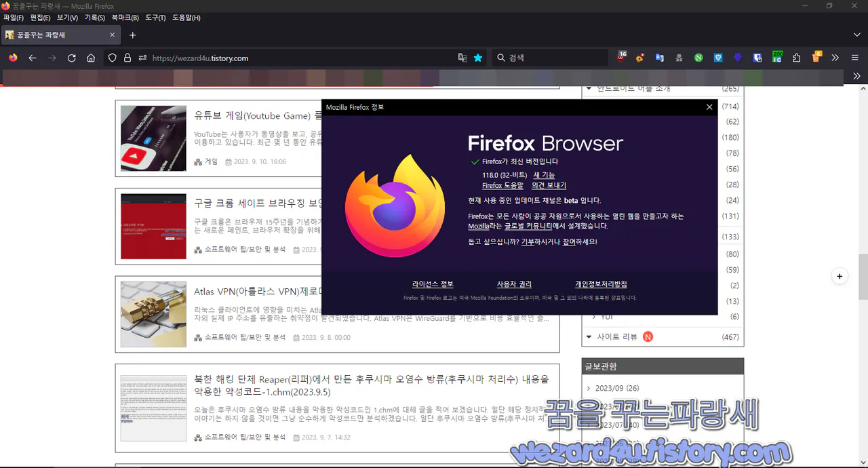The height and width of the screenshot is (468, 868).
Task: Open the 라이선스 정보 link in the dialog
Action: pyautogui.click(x=433, y=284)
